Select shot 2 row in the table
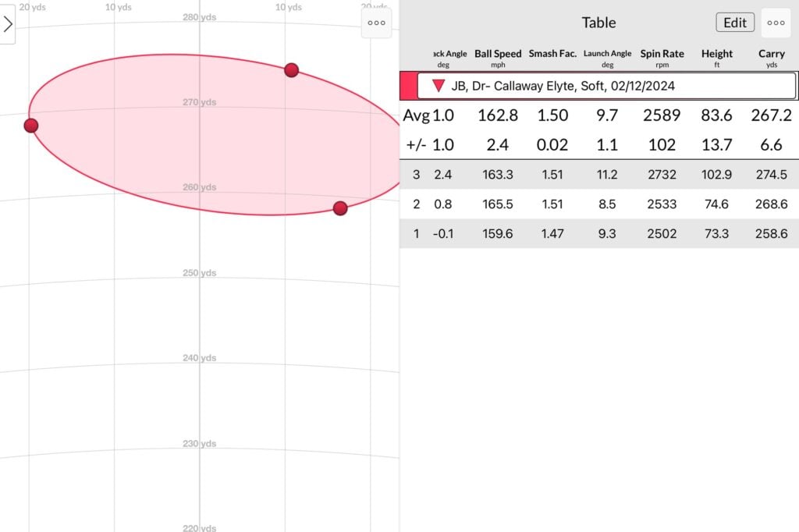This screenshot has width=799, height=532. point(598,204)
